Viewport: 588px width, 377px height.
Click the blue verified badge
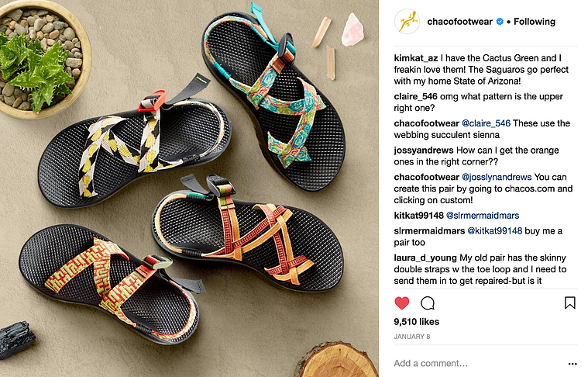tap(500, 22)
